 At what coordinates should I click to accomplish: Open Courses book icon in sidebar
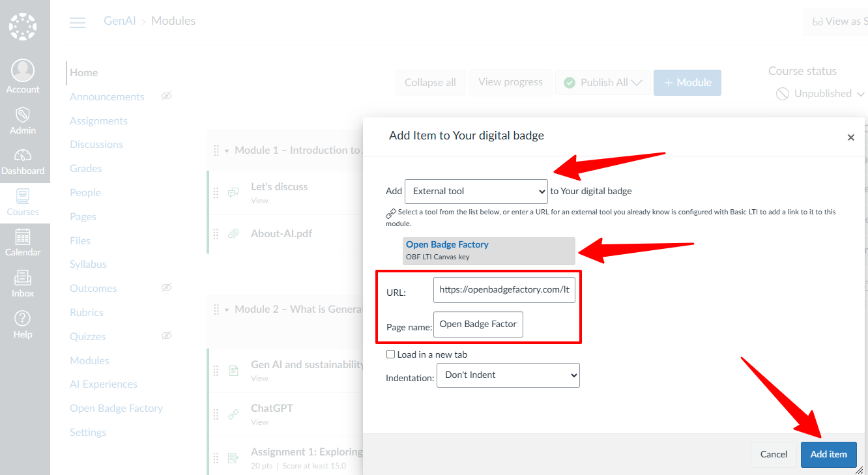click(x=23, y=196)
